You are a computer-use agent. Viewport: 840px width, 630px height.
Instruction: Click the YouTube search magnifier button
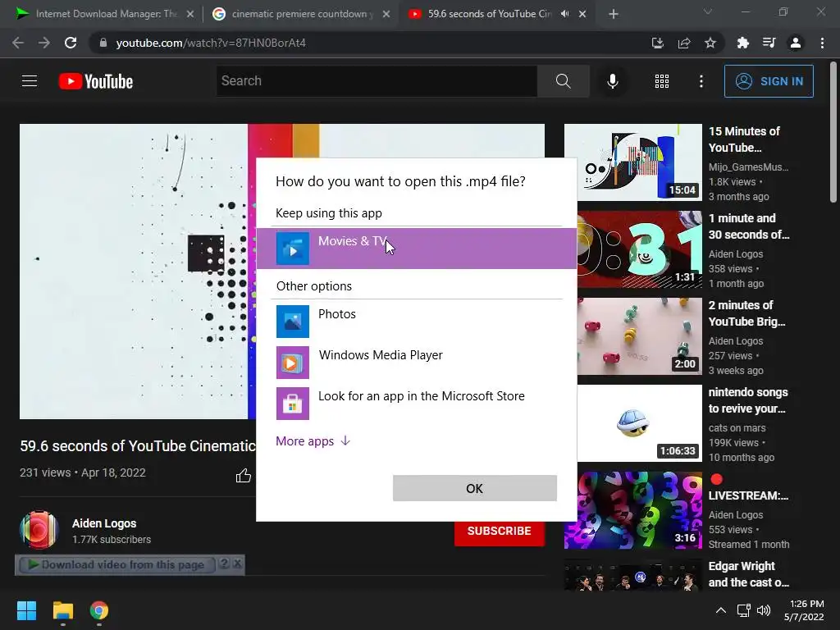[563, 81]
